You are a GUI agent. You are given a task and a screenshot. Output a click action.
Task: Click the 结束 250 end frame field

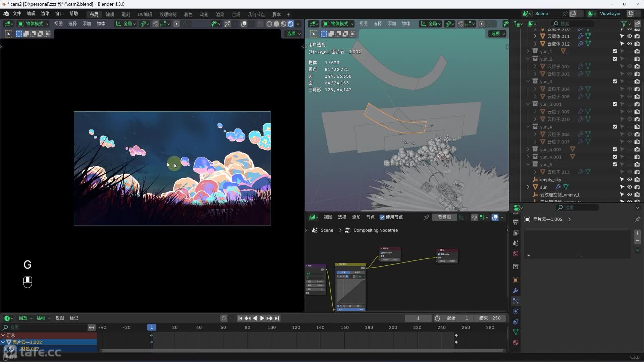tap(490, 318)
